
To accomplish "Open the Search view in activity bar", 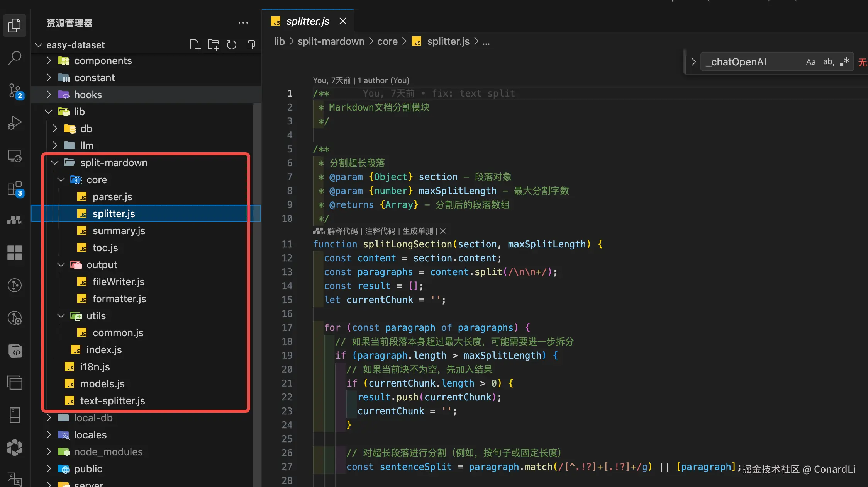I will (x=15, y=58).
